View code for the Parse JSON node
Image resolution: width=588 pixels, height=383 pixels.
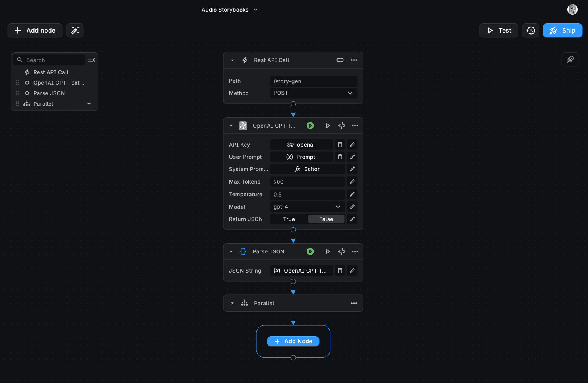[x=342, y=251]
